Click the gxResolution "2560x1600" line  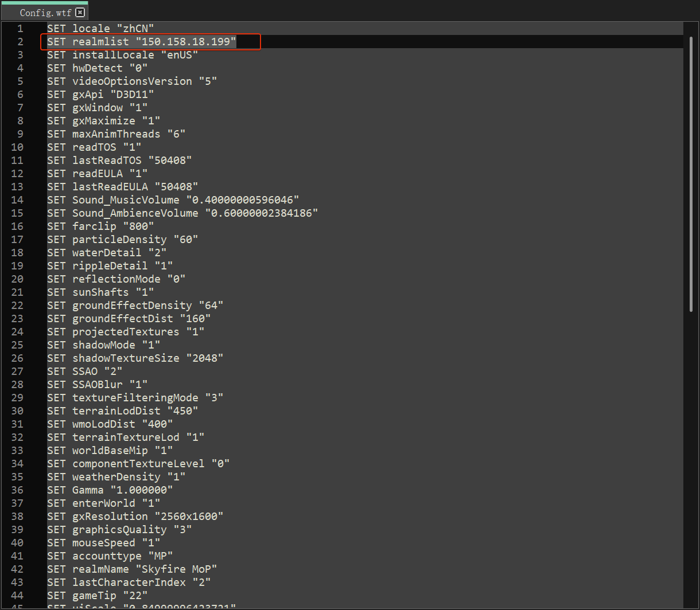pyautogui.click(x=135, y=517)
